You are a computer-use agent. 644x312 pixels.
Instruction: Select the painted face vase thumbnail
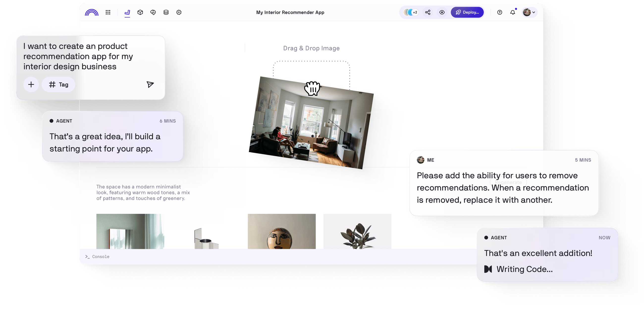pyautogui.click(x=281, y=231)
